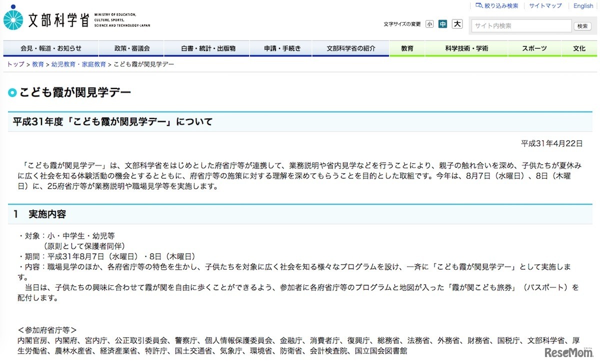Open the 絞り込み検索 link

click(x=501, y=6)
